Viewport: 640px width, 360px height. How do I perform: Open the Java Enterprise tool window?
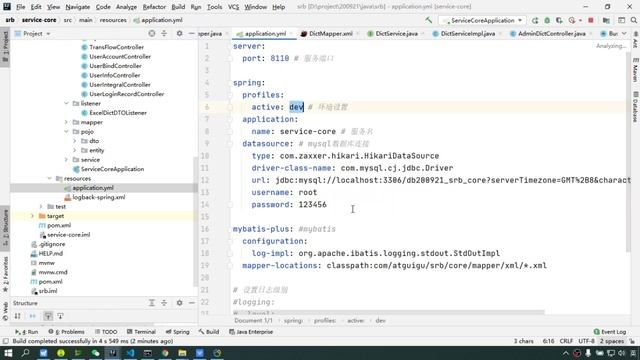click(x=251, y=332)
